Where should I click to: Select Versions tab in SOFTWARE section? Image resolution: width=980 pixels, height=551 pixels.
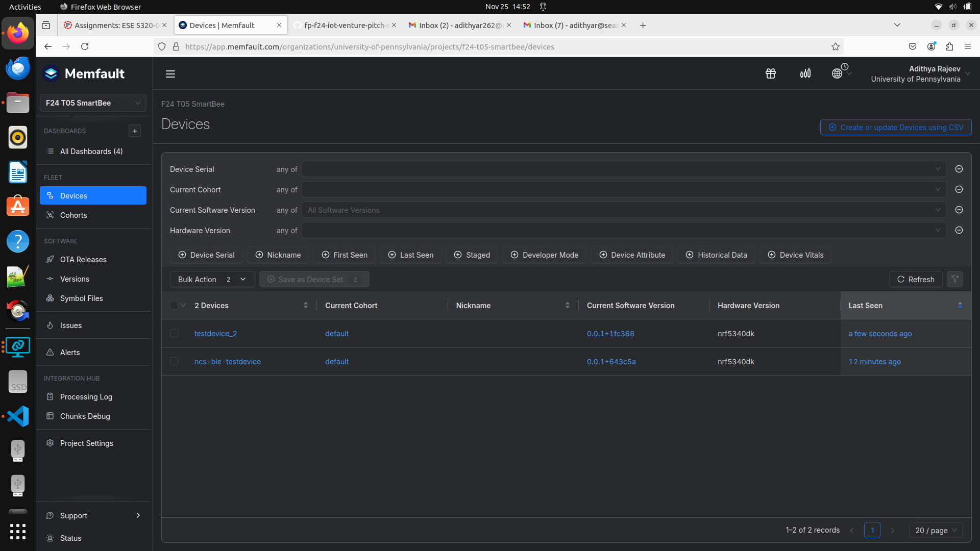click(75, 279)
